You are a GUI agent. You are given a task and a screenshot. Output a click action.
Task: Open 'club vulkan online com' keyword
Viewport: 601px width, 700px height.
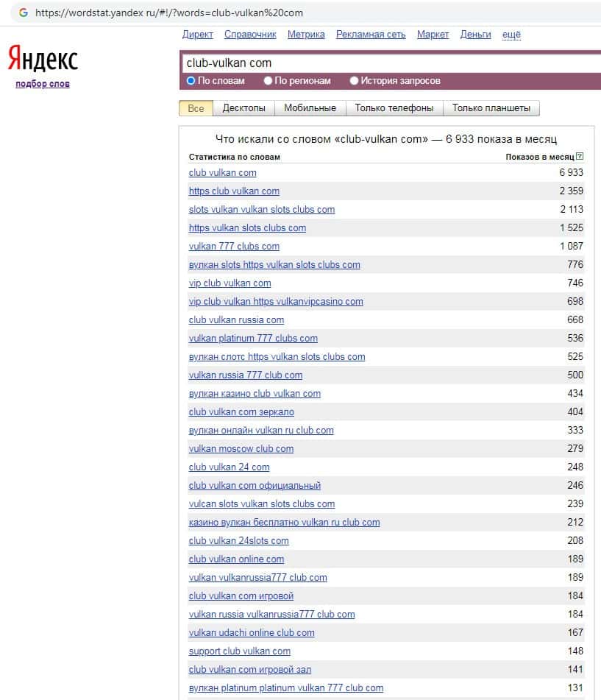tap(236, 559)
